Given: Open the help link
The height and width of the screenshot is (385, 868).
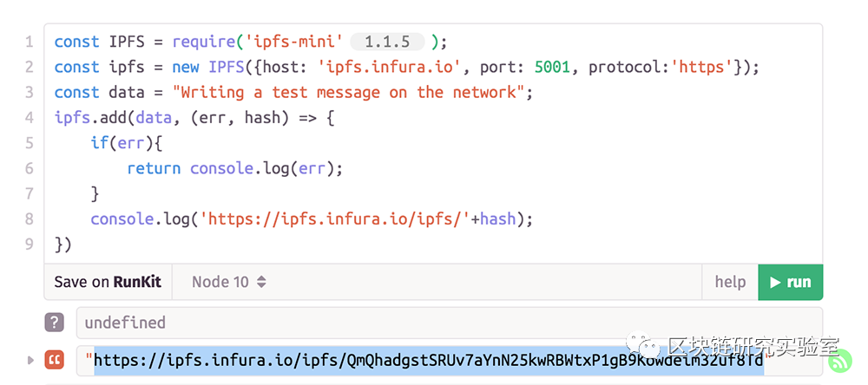Looking at the screenshot, I should [730, 282].
